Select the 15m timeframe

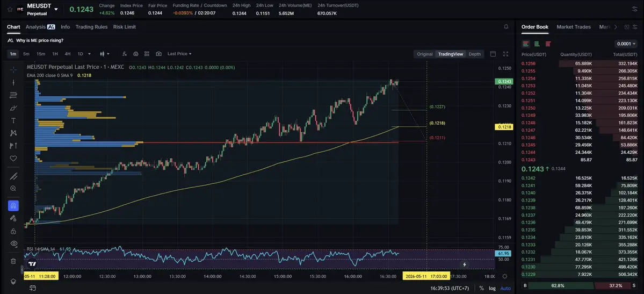pos(41,54)
